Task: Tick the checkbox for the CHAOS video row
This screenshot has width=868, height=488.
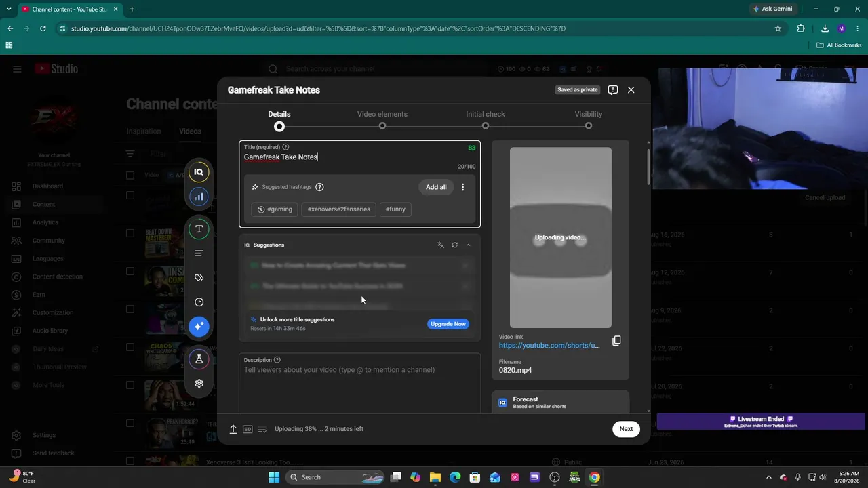Action: click(130, 347)
